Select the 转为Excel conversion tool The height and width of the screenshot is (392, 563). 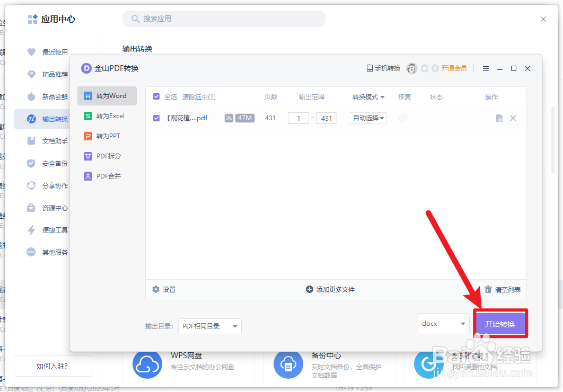click(x=107, y=115)
